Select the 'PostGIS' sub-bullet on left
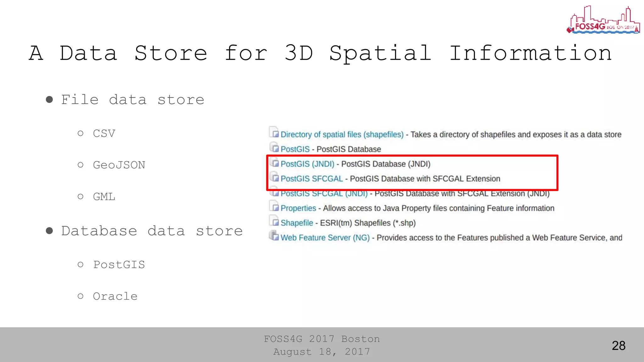Image resolution: width=644 pixels, height=362 pixels. tap(119, 265)
